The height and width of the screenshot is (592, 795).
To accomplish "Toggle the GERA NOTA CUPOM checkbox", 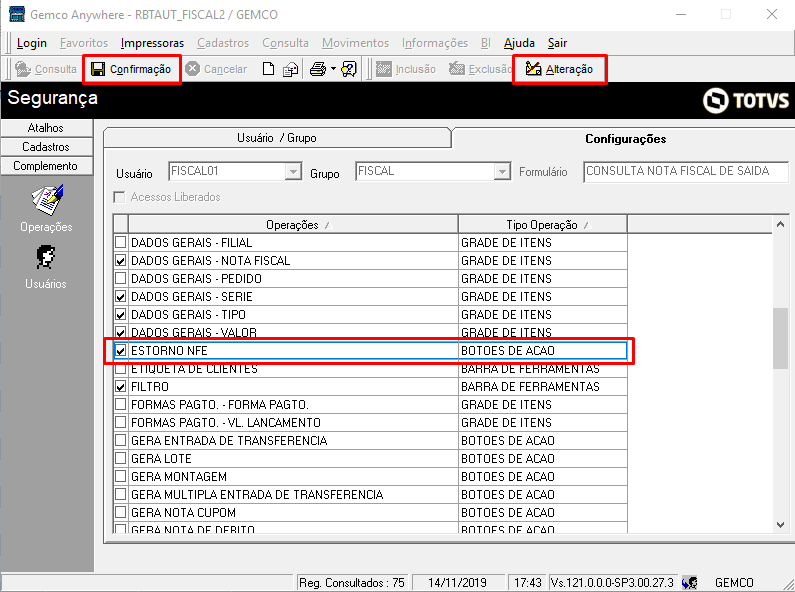I will point(121,512).
